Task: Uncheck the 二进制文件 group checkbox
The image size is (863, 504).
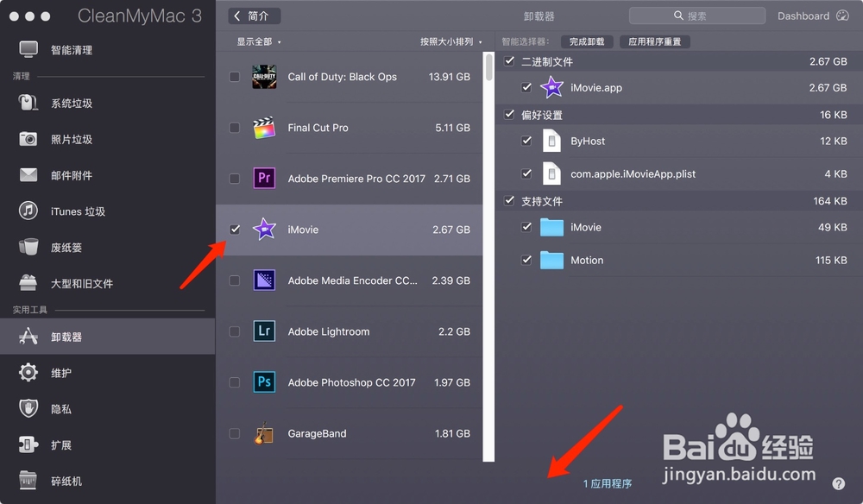Action: point(509,61)
